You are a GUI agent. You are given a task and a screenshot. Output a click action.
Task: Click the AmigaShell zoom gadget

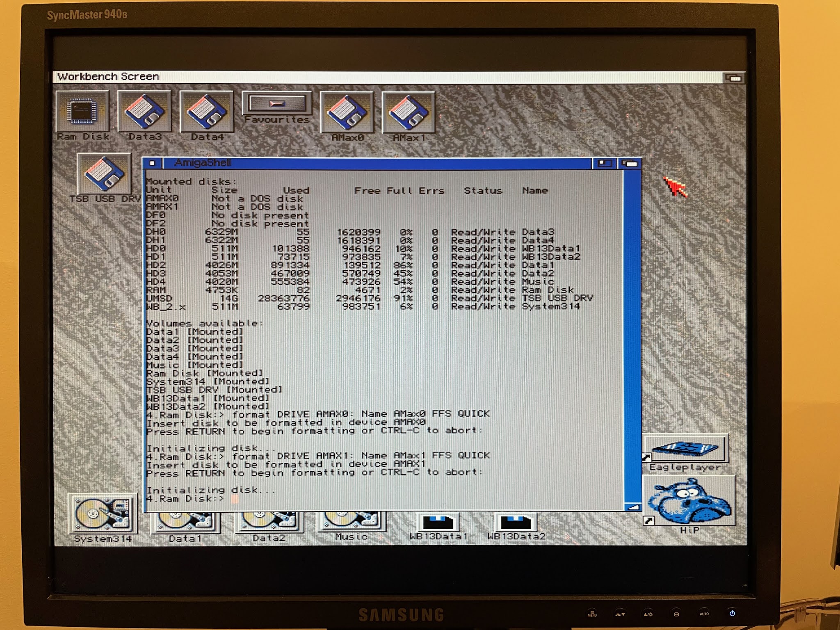604,163
